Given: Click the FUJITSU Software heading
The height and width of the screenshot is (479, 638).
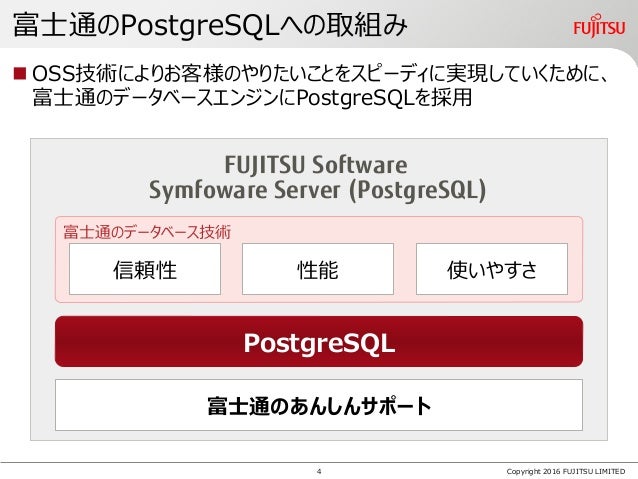Looking at the screenshot, I should point(316,165).
